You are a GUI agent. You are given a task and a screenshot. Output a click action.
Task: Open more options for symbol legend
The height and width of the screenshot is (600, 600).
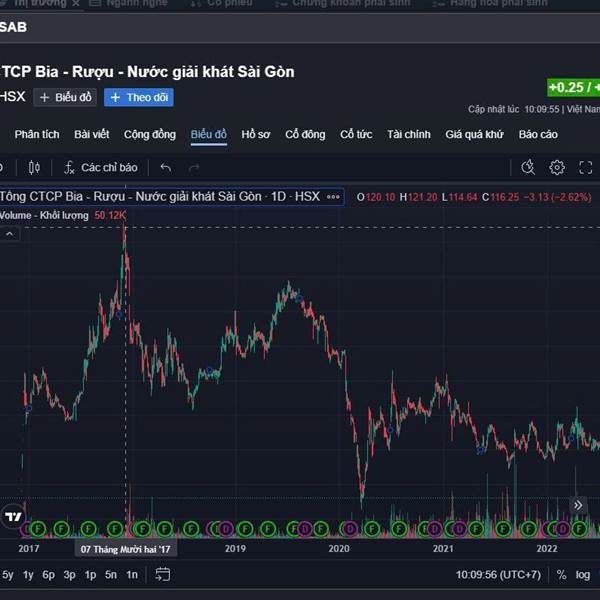tap(334, 197)
